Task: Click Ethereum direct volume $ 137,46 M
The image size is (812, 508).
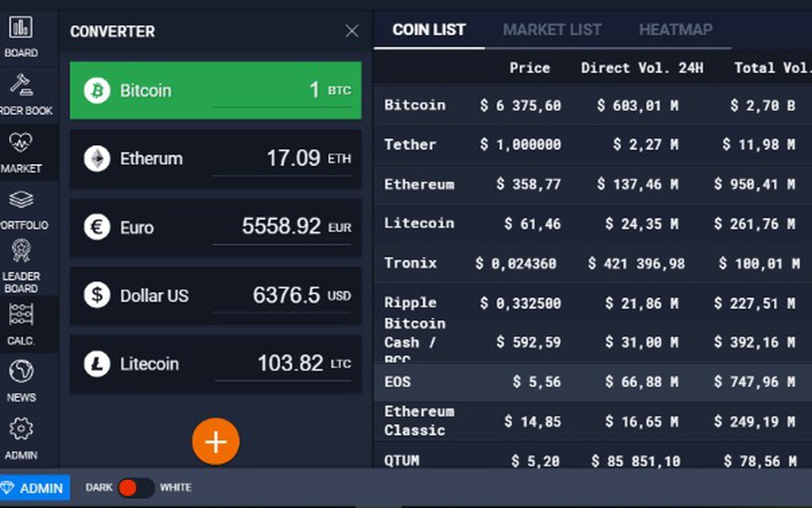Action: click(x=638, y=185)
